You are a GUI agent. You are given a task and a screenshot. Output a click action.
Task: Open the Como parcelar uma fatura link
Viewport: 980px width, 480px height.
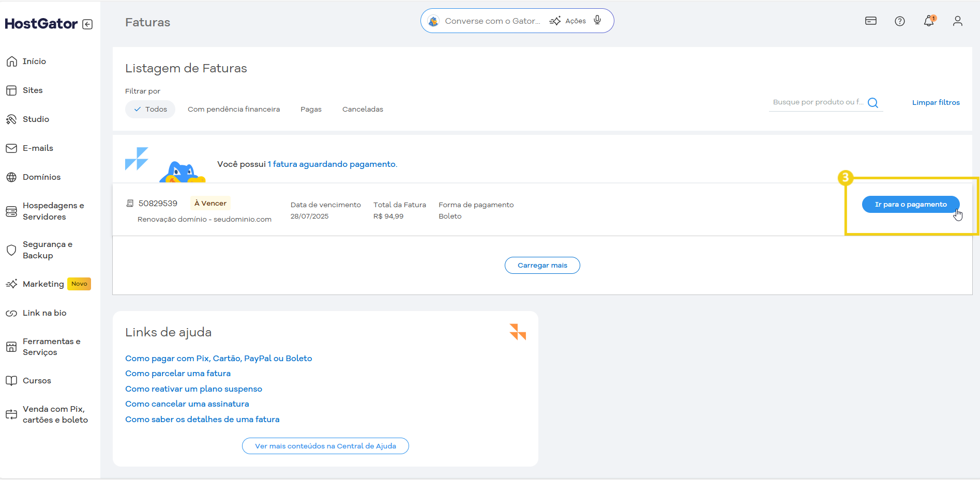pyautogui.click(x=178, y=374)
